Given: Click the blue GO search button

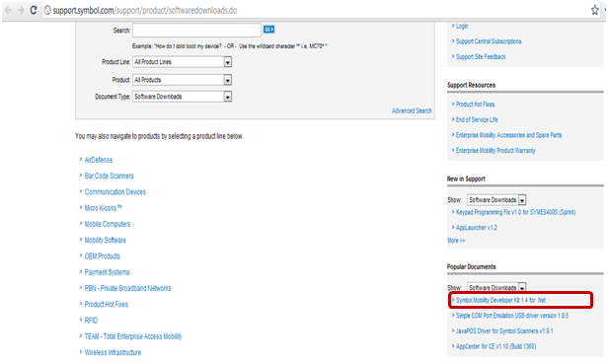Looking at the screenshot, I should coord(268,30).
